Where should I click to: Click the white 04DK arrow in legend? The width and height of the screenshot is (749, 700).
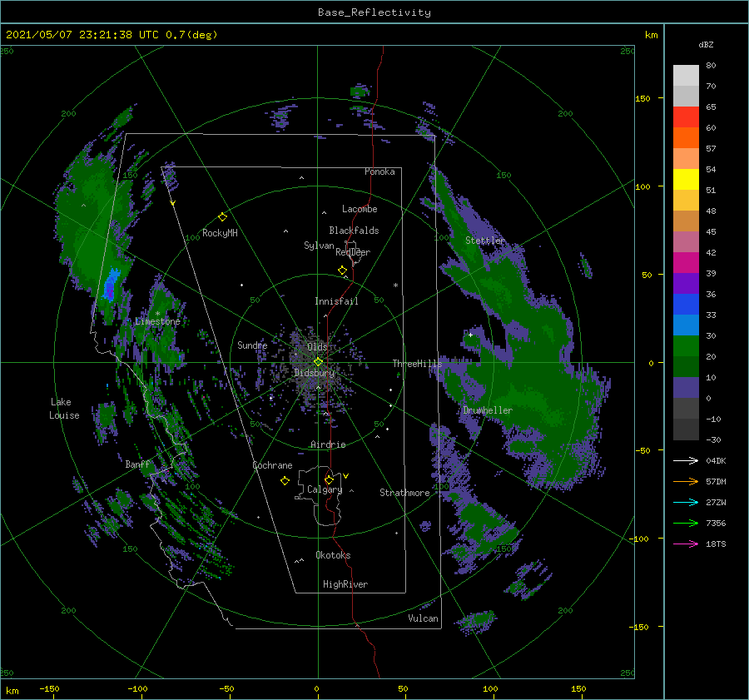[x=686, y=460]
